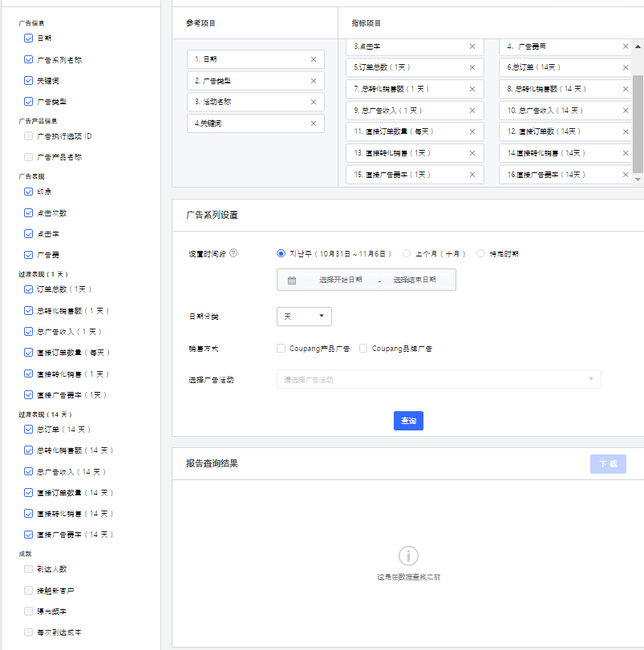Uncheck 订单总数（1天）checkbox
644x650 pixels.
pyautogui.click(x=28, y=289)
